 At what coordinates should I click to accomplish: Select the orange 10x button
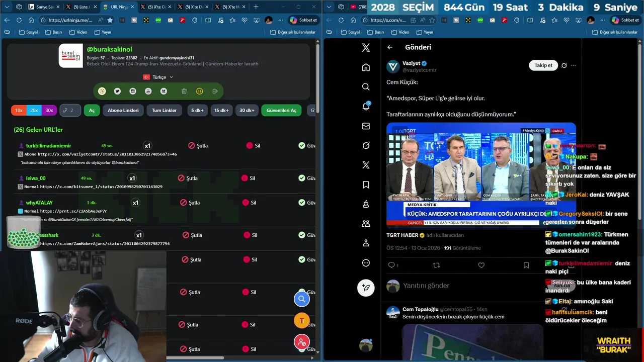click(19, 110)
